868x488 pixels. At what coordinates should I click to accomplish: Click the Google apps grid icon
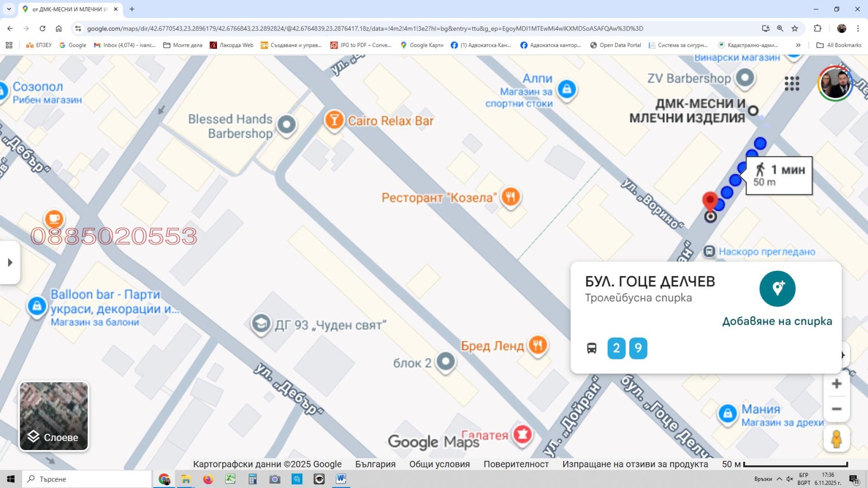tap(792, 84)
